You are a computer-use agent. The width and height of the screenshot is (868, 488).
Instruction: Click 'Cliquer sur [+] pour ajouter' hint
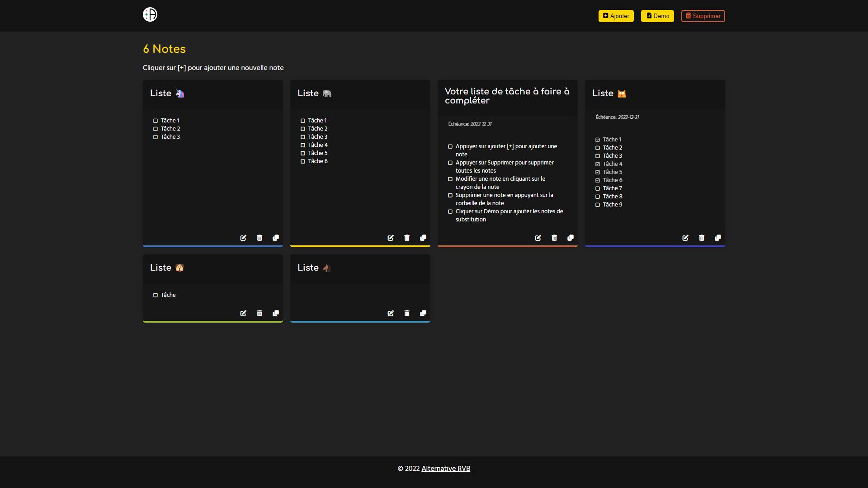click(x=213, y=68)
